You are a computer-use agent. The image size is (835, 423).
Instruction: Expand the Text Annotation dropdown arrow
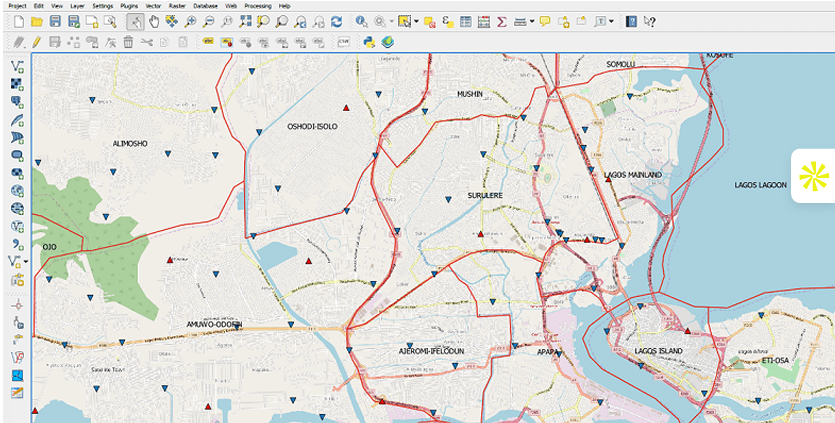[x=611, y=21]
